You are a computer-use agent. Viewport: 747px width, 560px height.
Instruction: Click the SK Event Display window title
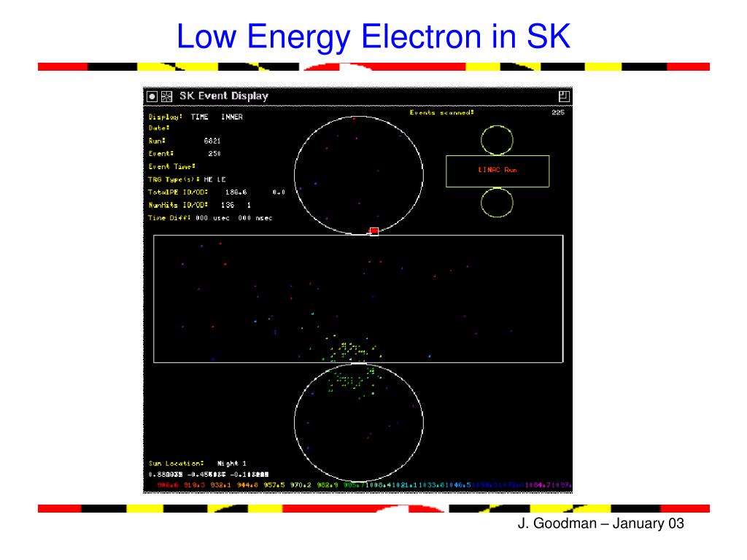(224, 96)
